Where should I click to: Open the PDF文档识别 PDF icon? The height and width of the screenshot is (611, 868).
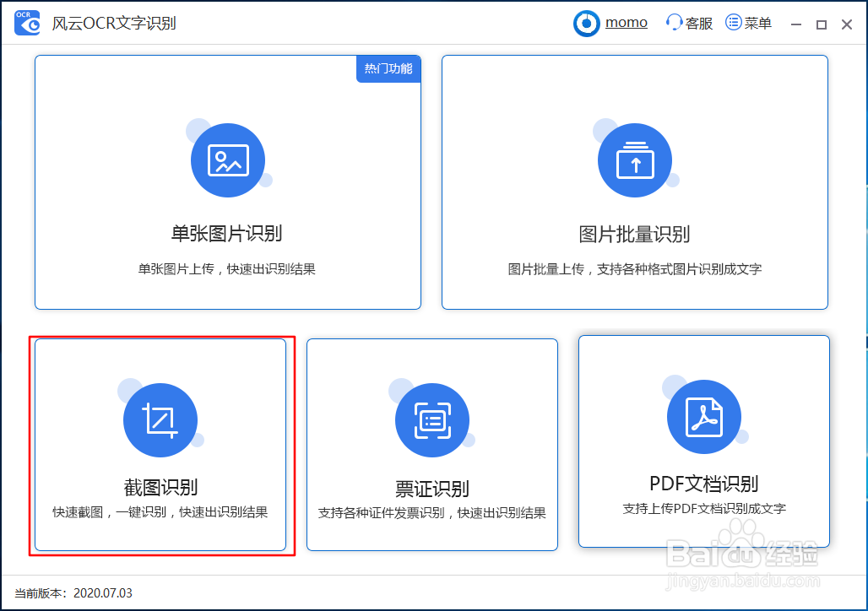[x=703, y=416]
